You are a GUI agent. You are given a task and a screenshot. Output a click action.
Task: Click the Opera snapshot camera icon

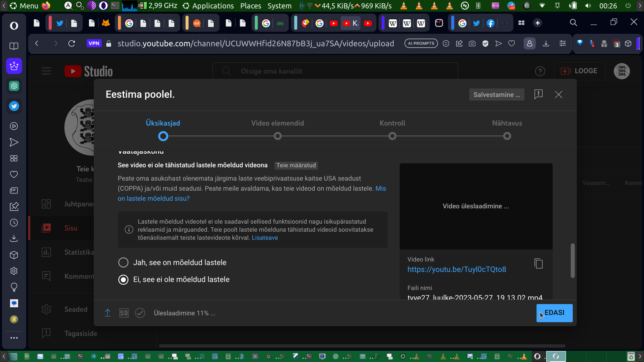click(472, 43)
